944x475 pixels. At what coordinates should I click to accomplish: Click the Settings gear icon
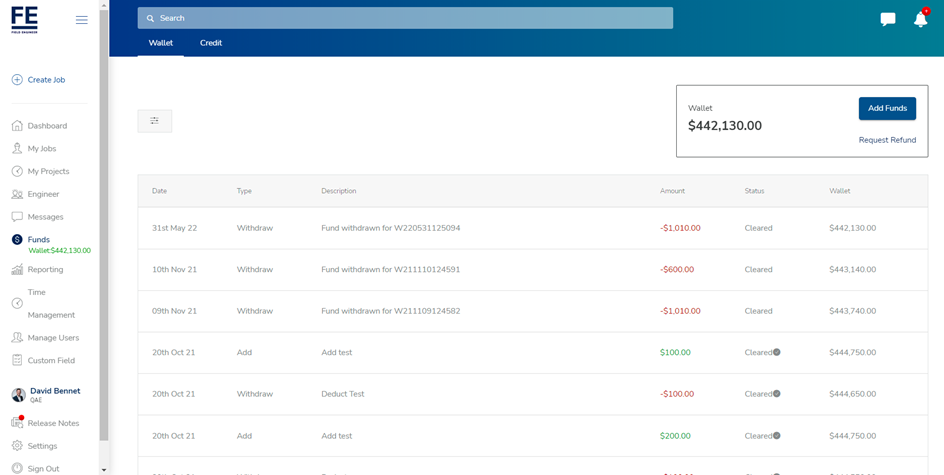click(17, 446)
